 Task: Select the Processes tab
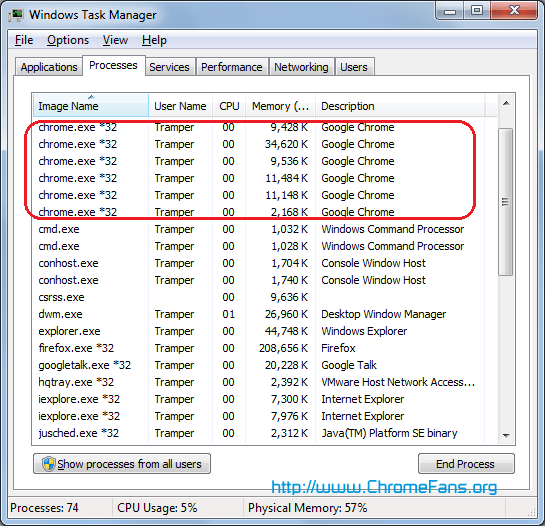[x=113, y=65]
